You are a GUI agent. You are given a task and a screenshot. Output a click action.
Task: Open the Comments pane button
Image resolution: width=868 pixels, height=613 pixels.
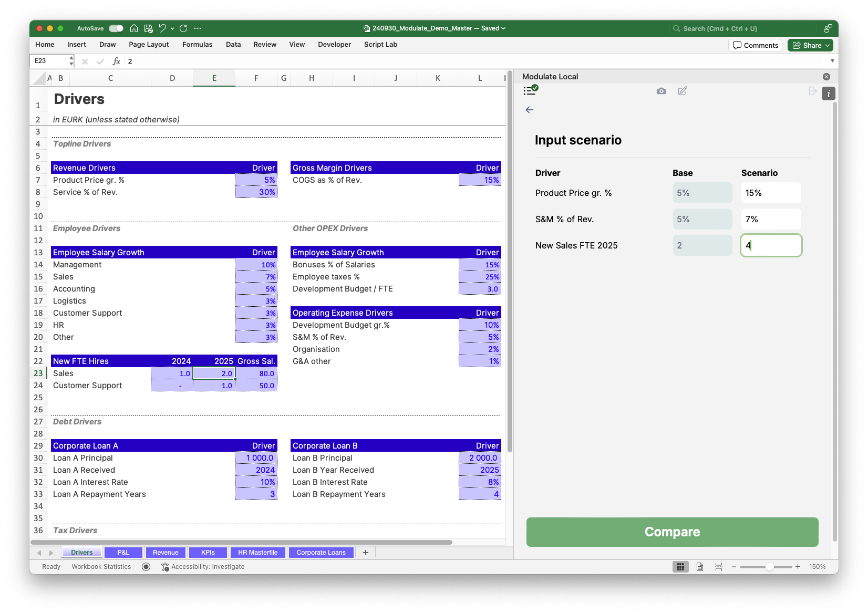coord(756,45)
